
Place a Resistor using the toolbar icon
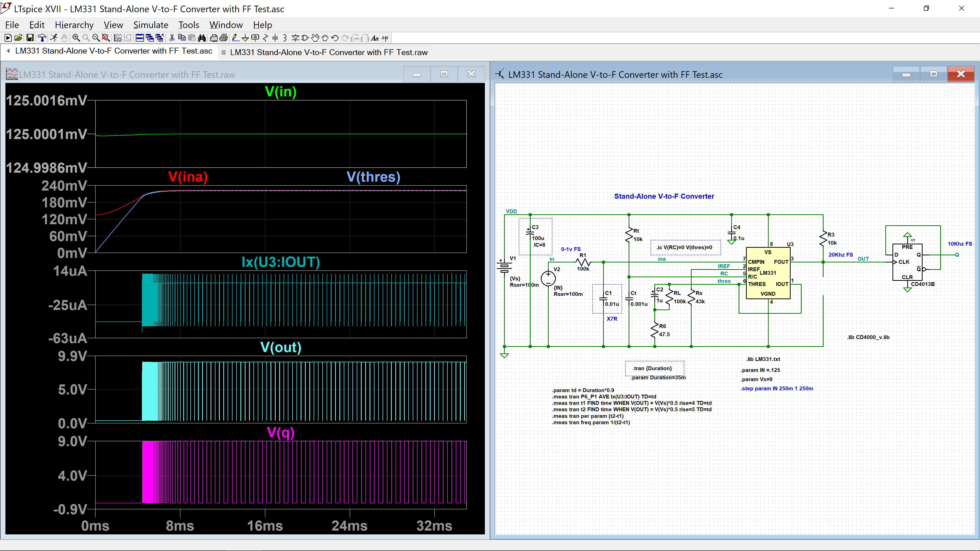(x=265, y=38)
